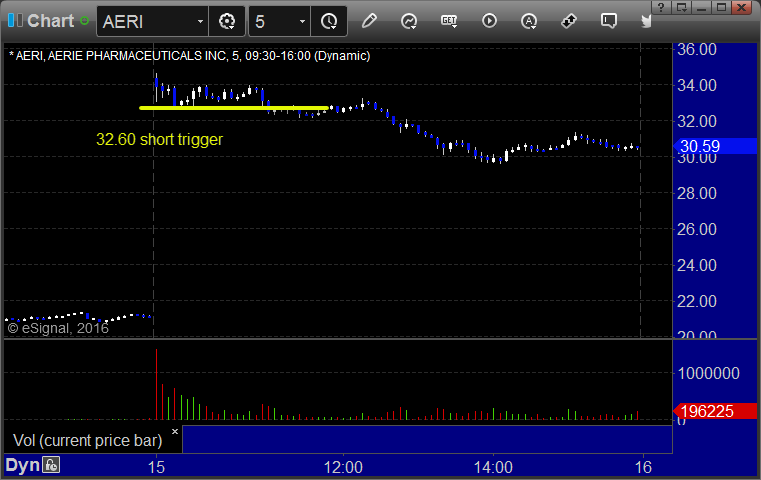Close the Vol study label

[175, 431]
